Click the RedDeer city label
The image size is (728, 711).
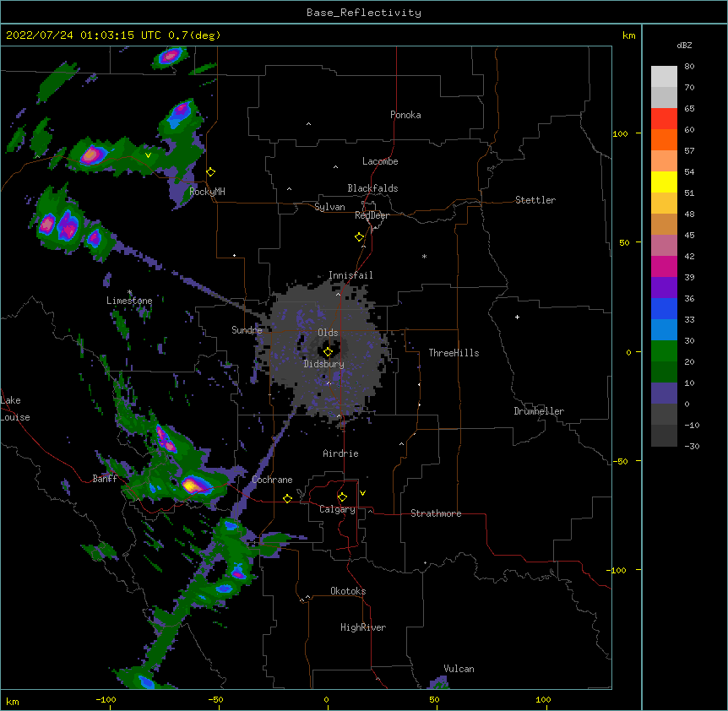click(372, 215)
